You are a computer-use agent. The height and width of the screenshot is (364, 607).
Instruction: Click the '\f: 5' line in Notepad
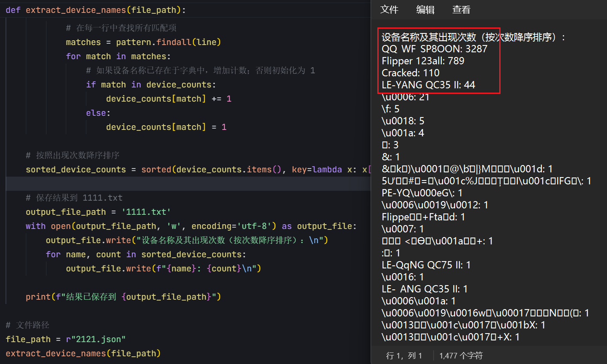tap(391, 109)
